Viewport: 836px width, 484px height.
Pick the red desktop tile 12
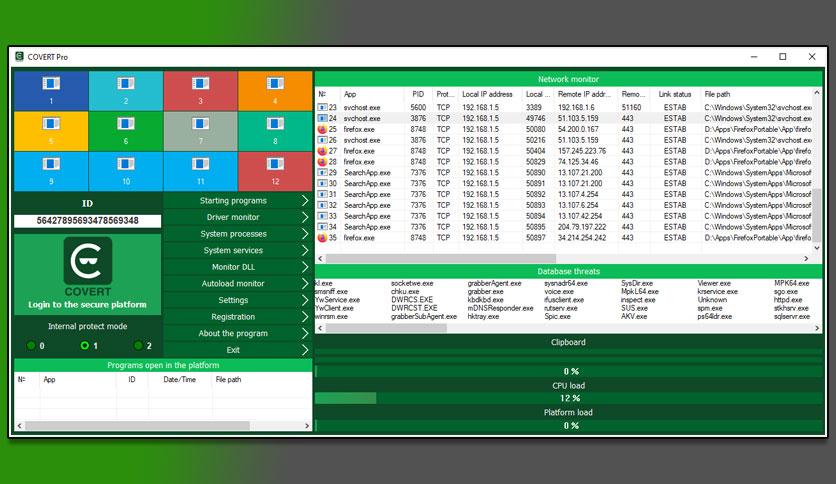coord(275,171)
